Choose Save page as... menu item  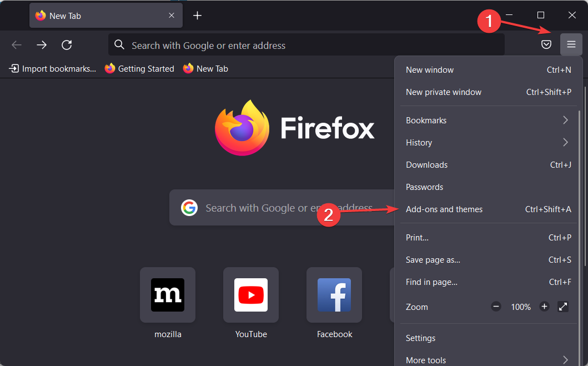pyautogui.click(x=488, y=259)
